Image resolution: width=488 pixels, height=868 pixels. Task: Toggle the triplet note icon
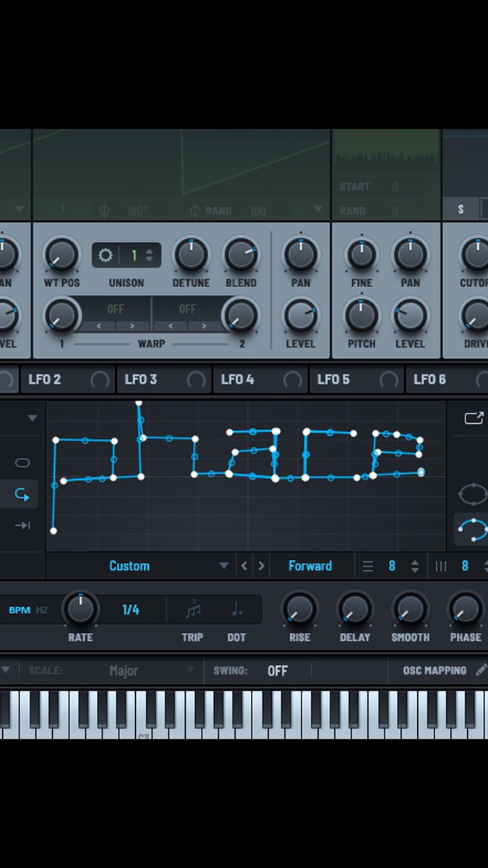(192, 610)
